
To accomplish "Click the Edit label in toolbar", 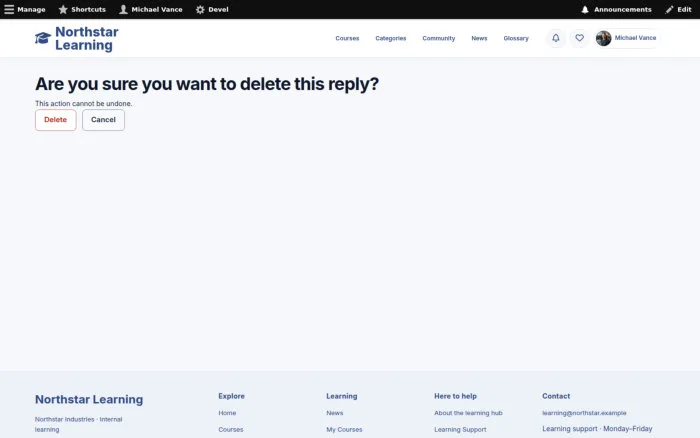I will (684, 9).
